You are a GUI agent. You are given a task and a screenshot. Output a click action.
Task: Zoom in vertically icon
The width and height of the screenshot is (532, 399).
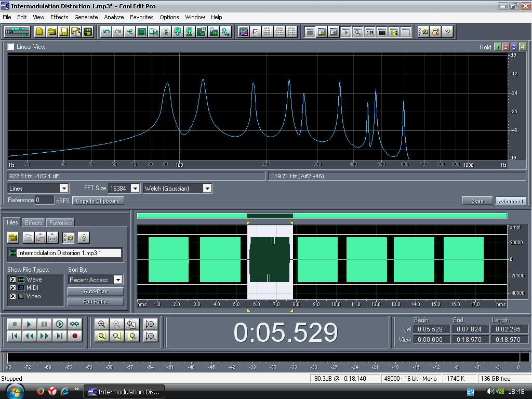[150, 324]
